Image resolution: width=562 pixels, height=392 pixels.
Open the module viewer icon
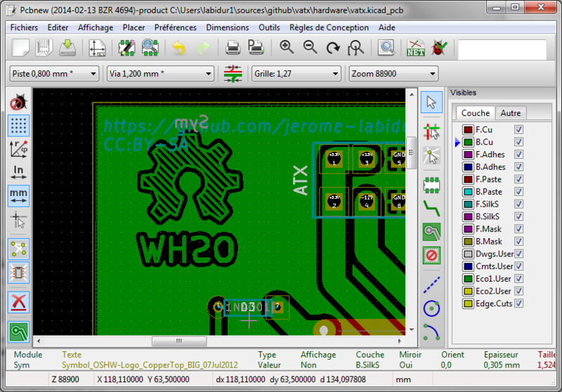(150, 48)
